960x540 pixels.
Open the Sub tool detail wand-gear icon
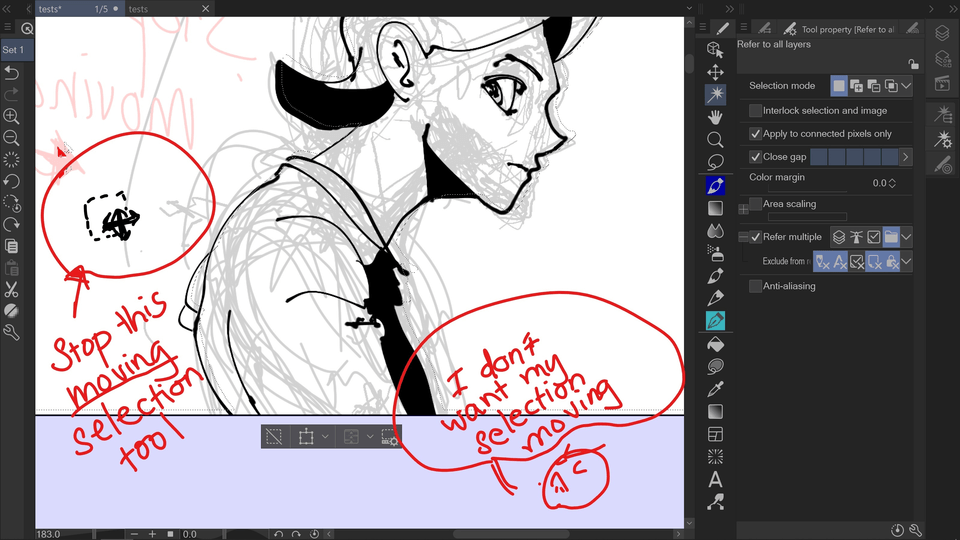coord(942,140)
